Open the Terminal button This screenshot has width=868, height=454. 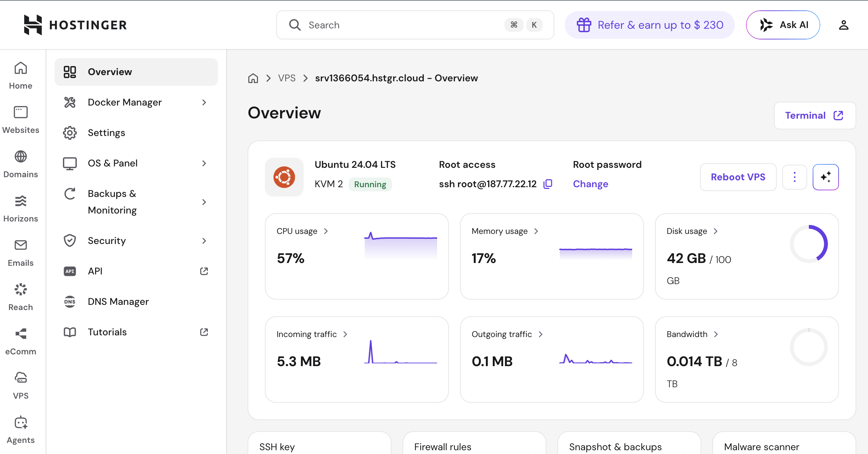click(815, 115)
